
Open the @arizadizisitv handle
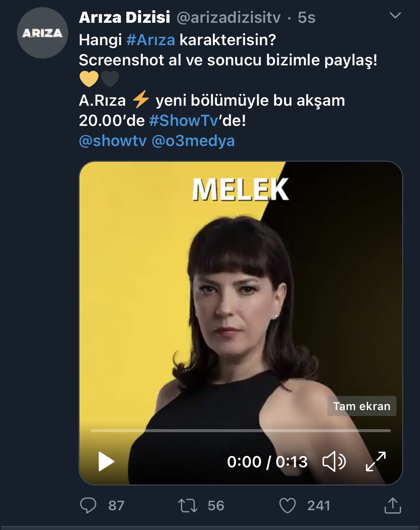(x=228, y=18)
